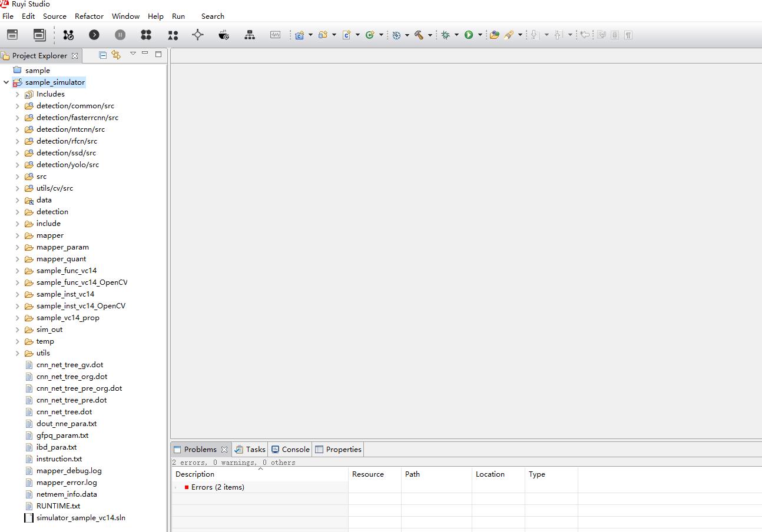Select simulator_sample_vc14.sln file

tap(81, 518)
